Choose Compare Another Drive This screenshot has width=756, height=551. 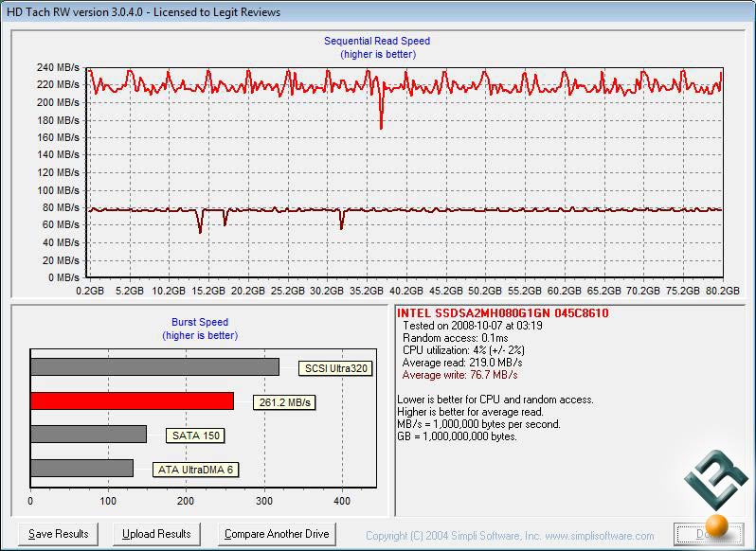[x=277, y=534]
